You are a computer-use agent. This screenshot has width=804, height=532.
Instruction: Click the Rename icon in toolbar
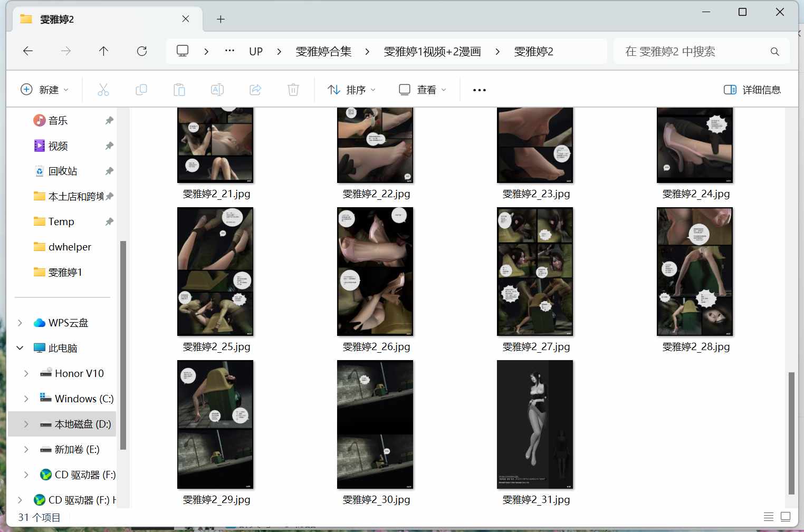tap(217, 90)
